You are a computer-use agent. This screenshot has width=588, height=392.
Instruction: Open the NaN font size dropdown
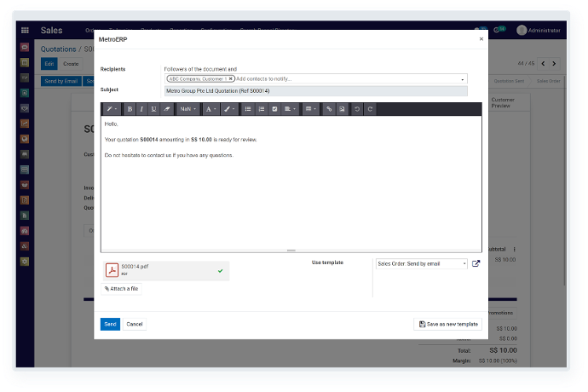(187, 109)
